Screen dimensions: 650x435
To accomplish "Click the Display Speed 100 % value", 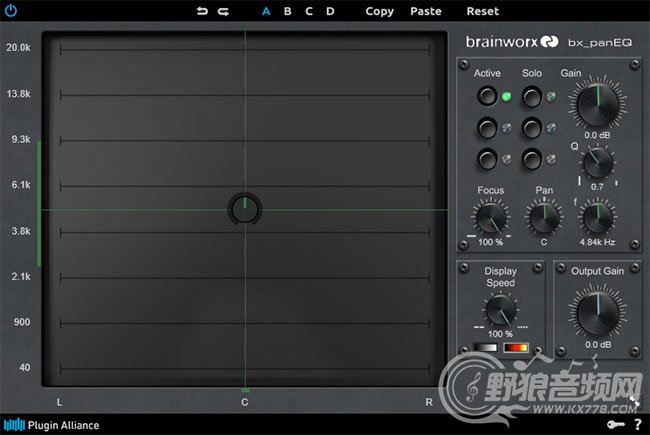I will click(x=500, y=334).
